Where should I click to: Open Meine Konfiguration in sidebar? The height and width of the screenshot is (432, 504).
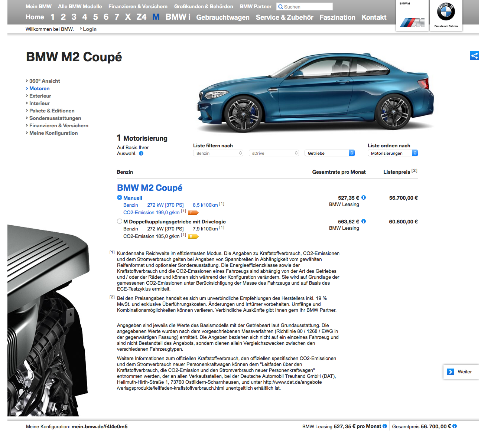pyautogui.click(x=53, y=133)
